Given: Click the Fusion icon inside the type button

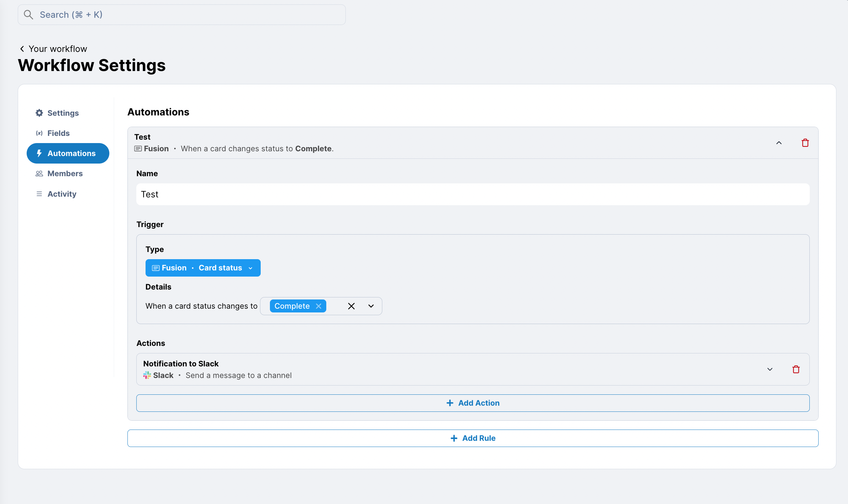Looking at the screenshot, I should pyautogui.click(x=156, y=268).
